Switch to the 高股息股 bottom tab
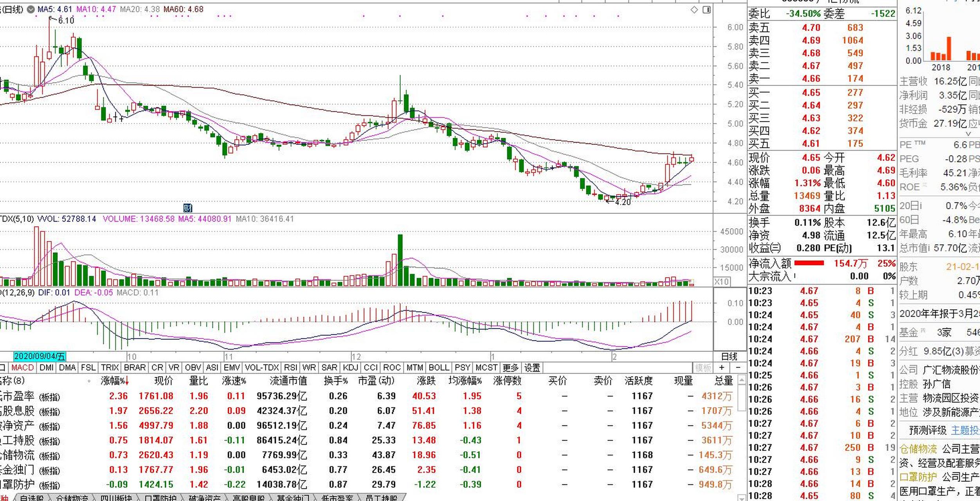The width and height of the screenshot is (980, 501). tap(249, 498)
